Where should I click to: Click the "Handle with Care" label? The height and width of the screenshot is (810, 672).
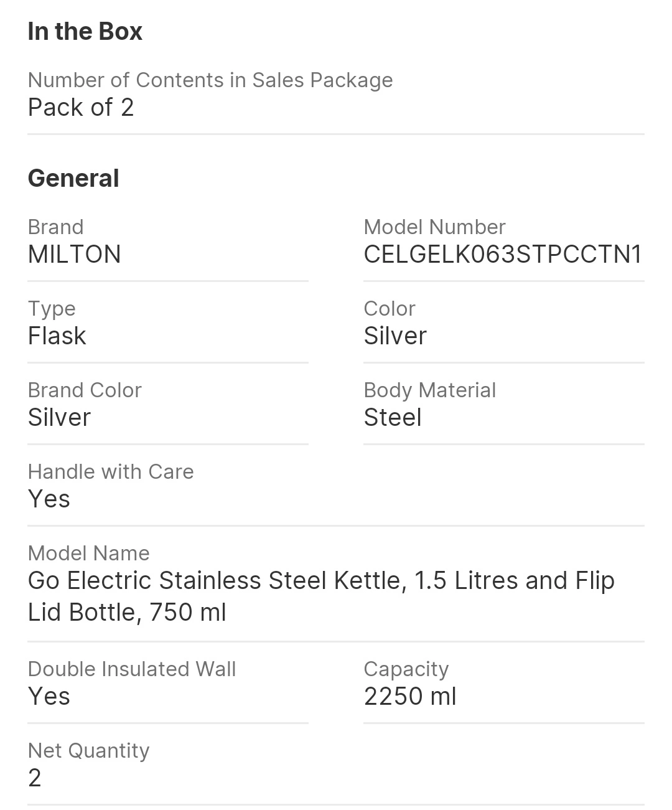pyautogui.click(x=111, y=472)
